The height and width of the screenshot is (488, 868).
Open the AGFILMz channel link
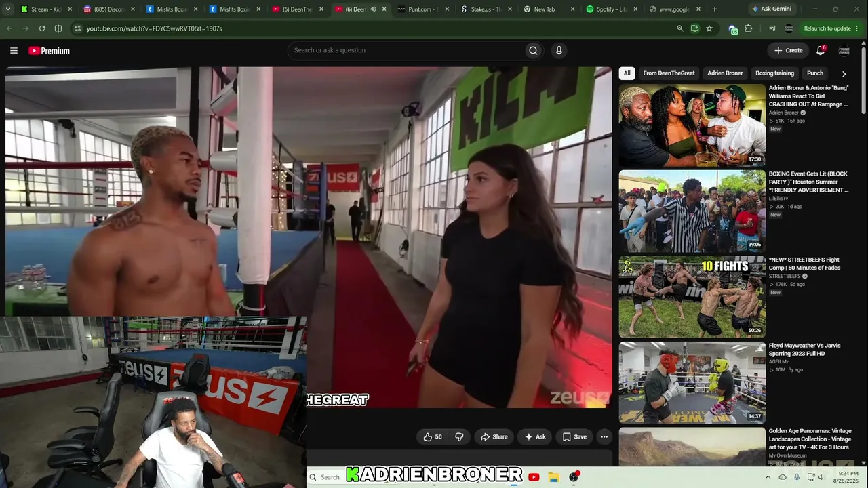pos(778,362)
